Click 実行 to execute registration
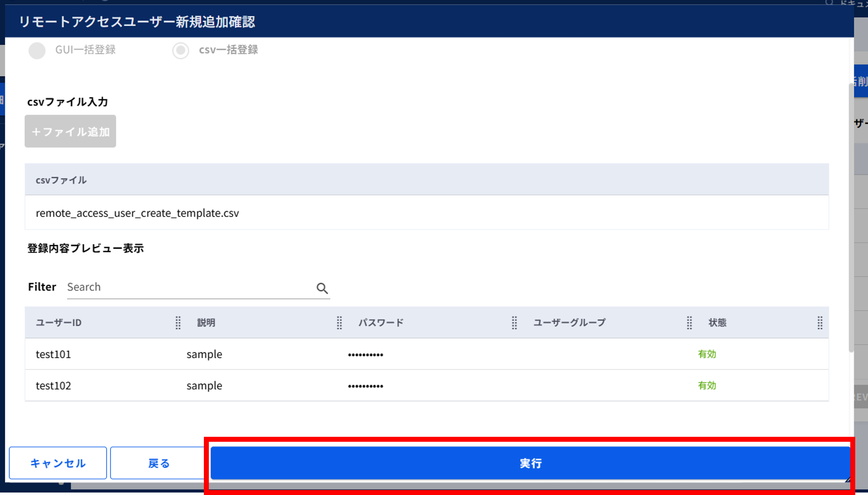 pyautogui.click(x=530, y=463)
